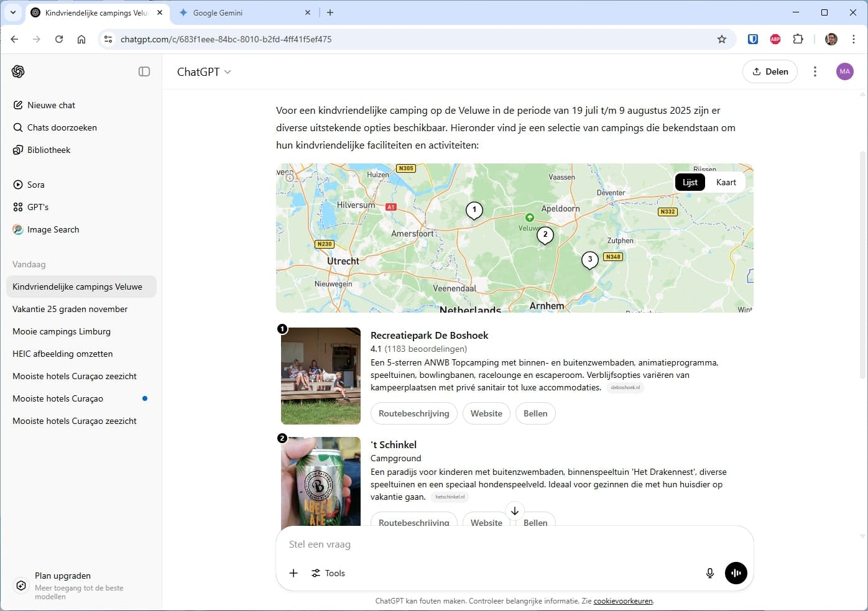This screenshot has height=611, width=868.
Task: Focus the Stel een vraag input field
Action: (x=515, y=544)
